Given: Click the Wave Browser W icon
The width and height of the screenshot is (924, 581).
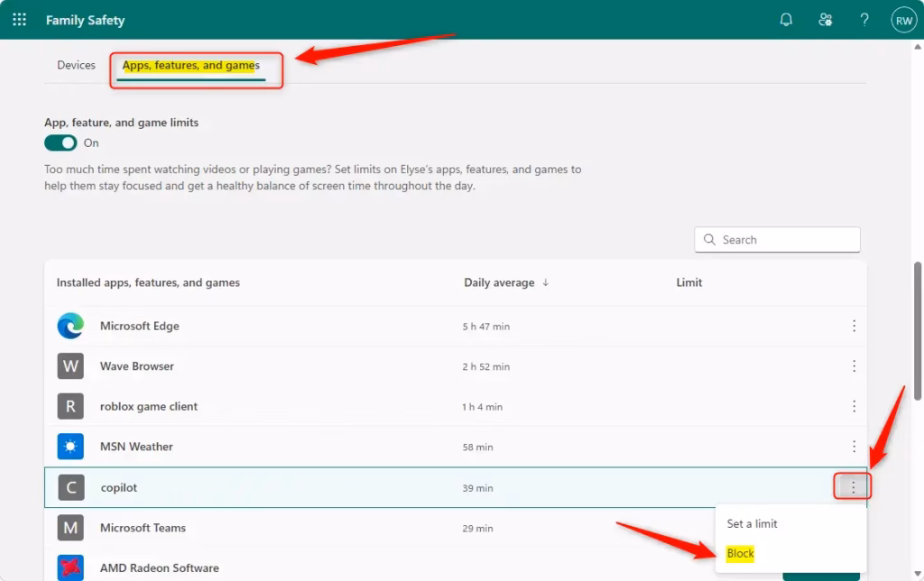Looking at the screenshot, I should (70, 366).
